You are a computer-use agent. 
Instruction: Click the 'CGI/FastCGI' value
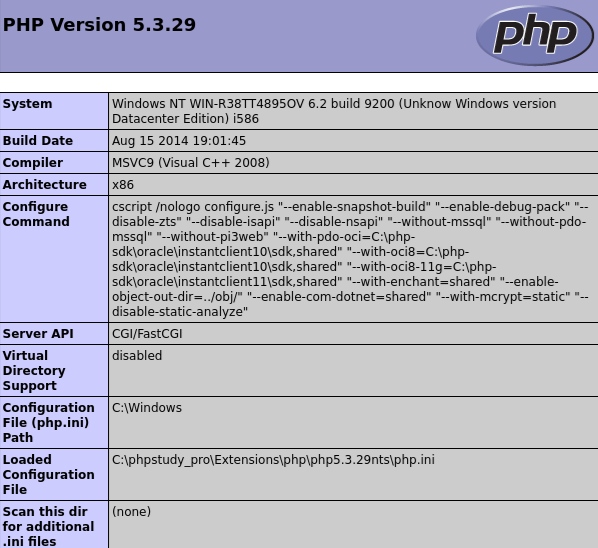147,334
